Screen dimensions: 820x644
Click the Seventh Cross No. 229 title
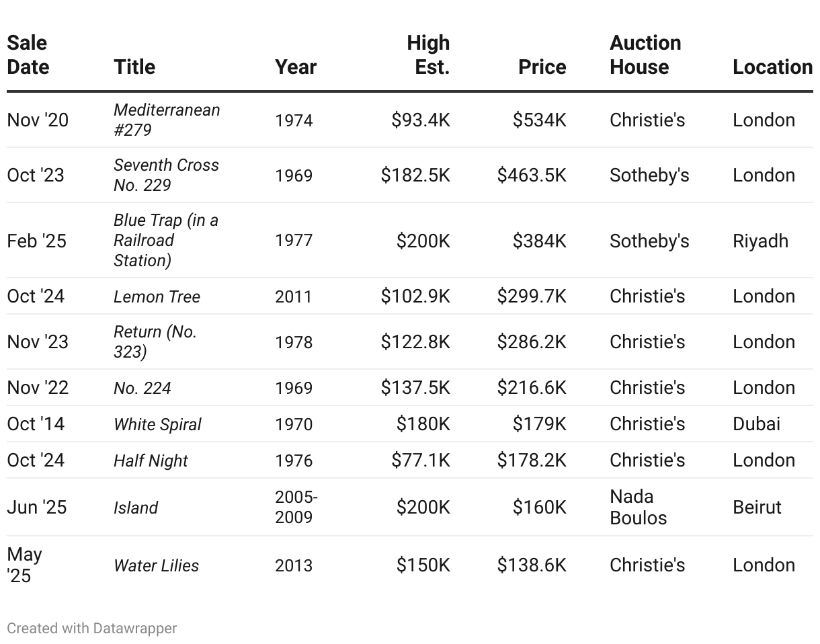166,175
